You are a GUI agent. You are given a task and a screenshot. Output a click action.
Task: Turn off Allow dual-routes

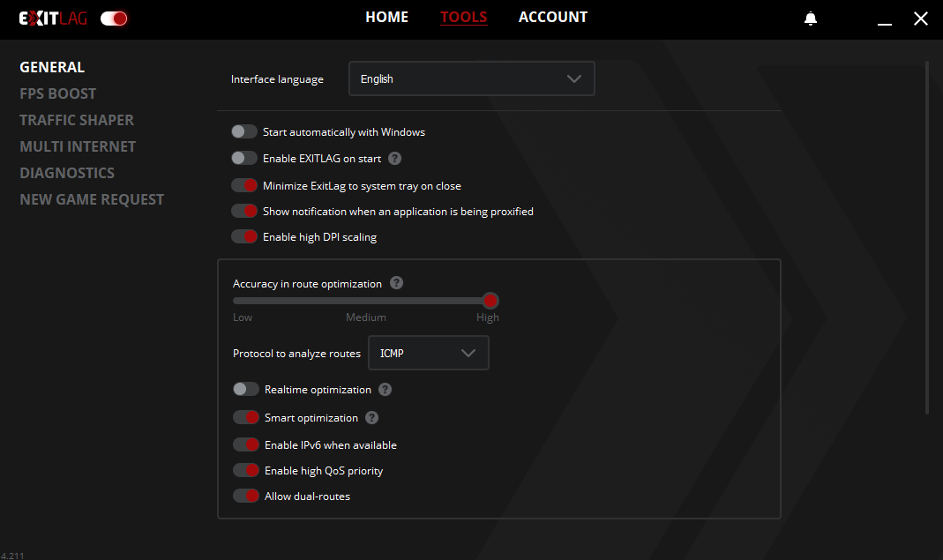[x=246, y=496]
